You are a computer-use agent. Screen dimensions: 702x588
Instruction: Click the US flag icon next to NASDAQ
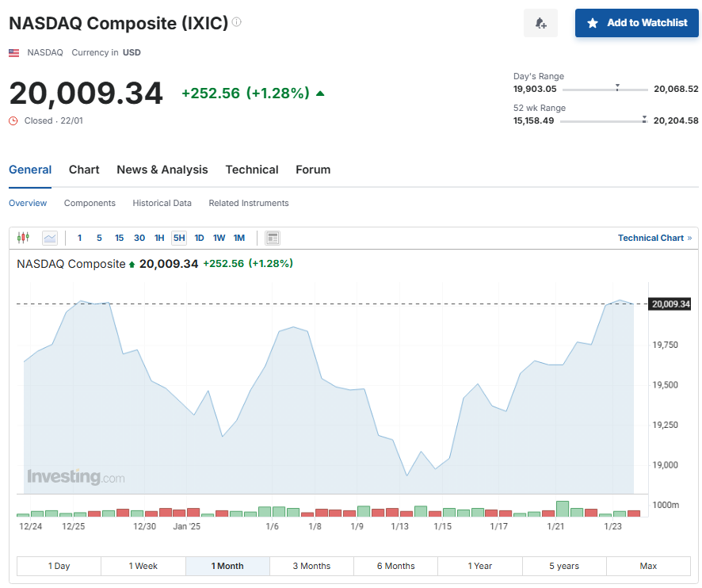pyautogui.click(x=14, y=53)
